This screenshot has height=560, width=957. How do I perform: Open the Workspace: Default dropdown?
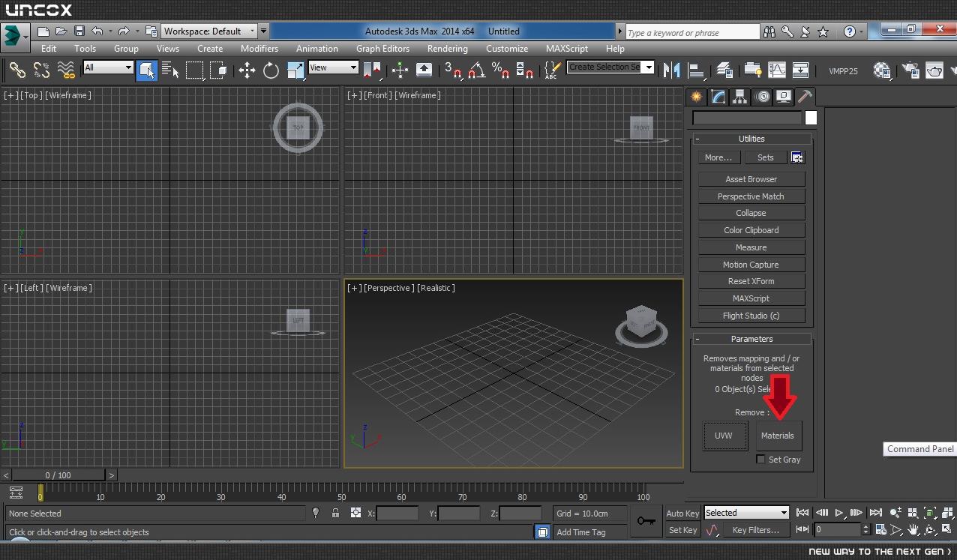(x=209, y=31)
